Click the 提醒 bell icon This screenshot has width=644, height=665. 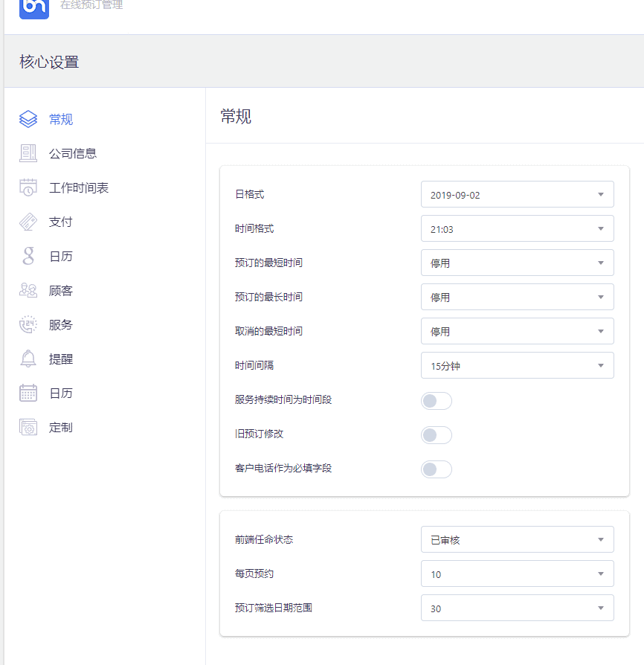click(x=28, y=359)
